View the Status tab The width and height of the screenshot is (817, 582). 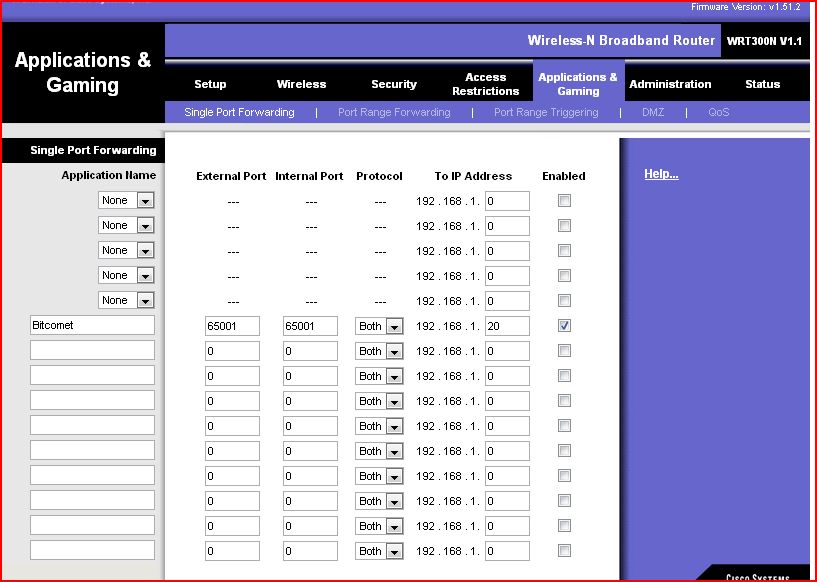(762, 84)
